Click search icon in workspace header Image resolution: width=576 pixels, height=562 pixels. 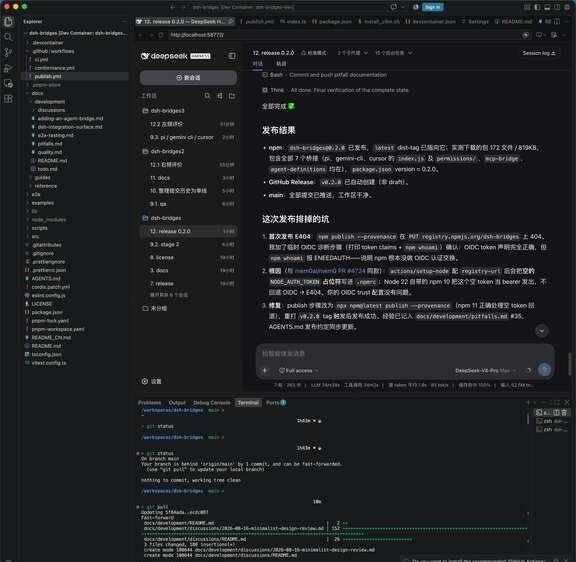click(208, 96)
